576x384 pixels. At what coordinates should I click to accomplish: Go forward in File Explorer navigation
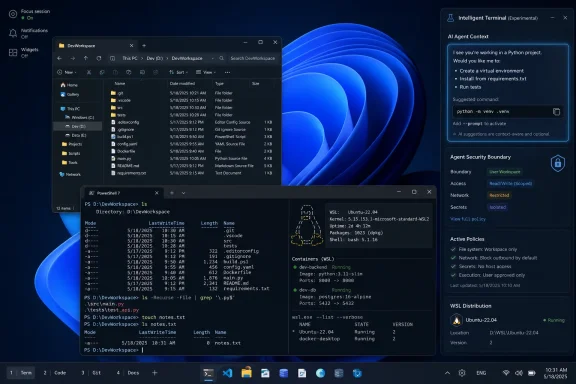[x=73, y=58]
